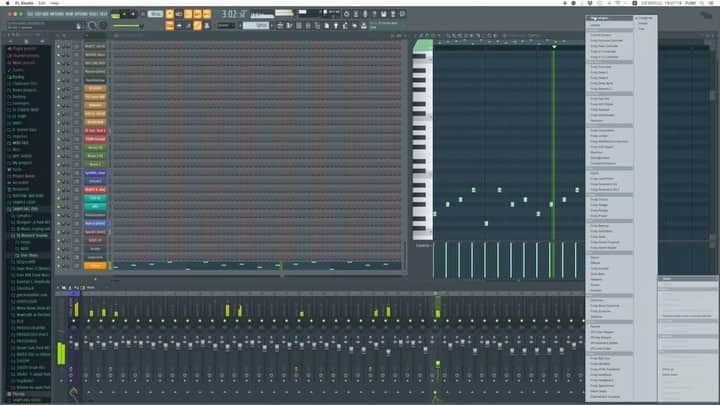The height and width of the screenshot is (405, 720).
Task: Select the highlighted mixer insert track
Action: tap(437, 344)
